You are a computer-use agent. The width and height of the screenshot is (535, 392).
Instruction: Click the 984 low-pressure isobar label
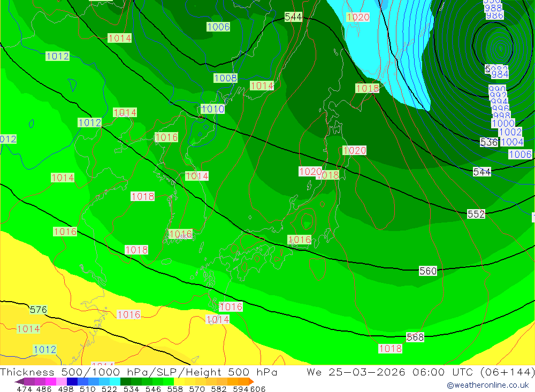pos(500,74)
